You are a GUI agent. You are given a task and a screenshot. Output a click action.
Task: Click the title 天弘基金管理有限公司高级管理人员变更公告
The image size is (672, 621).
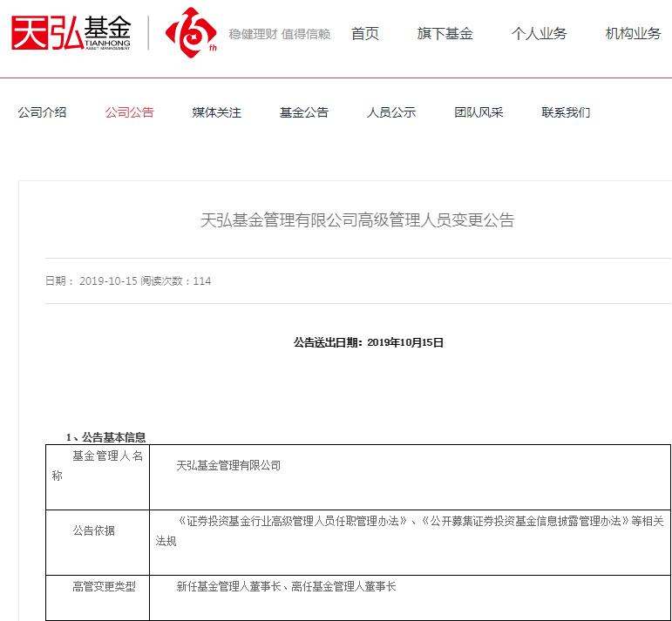pos(357,220)
